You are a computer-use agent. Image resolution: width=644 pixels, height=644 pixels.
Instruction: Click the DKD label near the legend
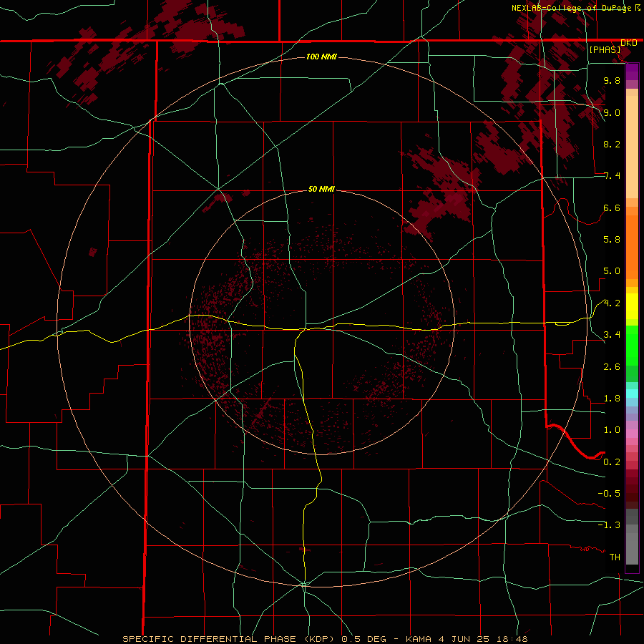click(628, 43)
